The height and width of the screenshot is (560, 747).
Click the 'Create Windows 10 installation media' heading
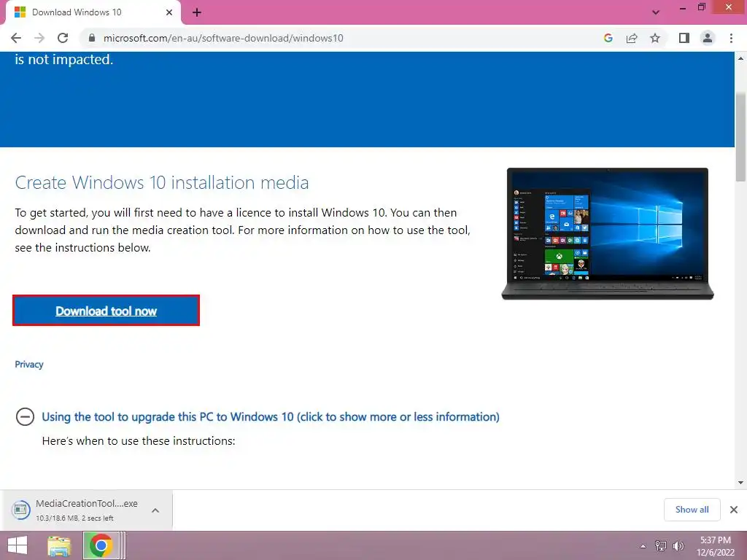click(x=161, y=182)
